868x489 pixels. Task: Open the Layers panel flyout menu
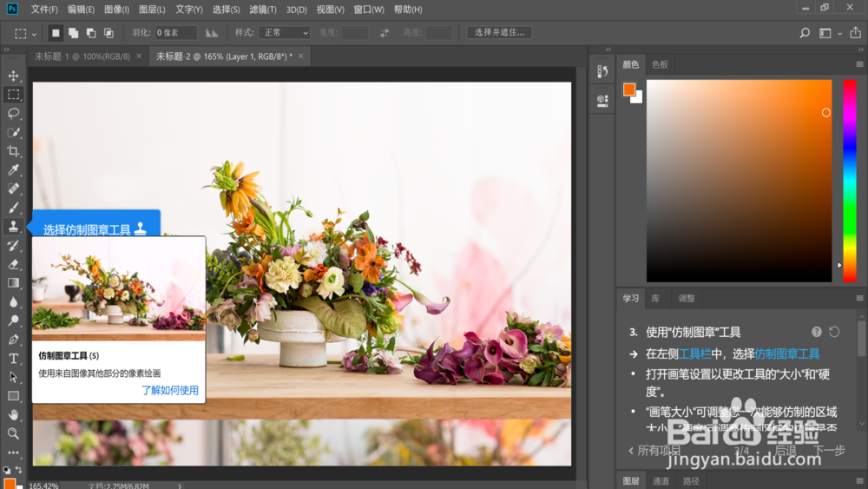(859, 480)
